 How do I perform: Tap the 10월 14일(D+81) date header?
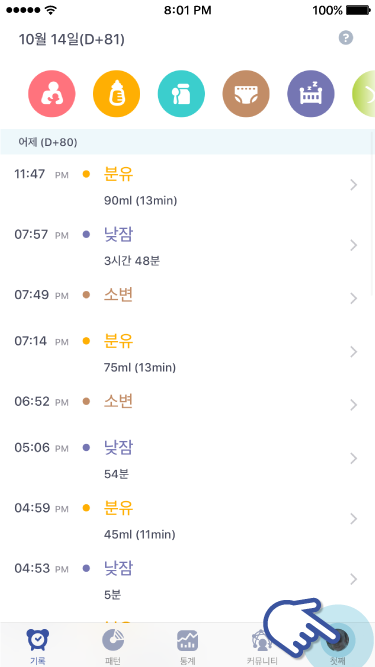point(71,40)
